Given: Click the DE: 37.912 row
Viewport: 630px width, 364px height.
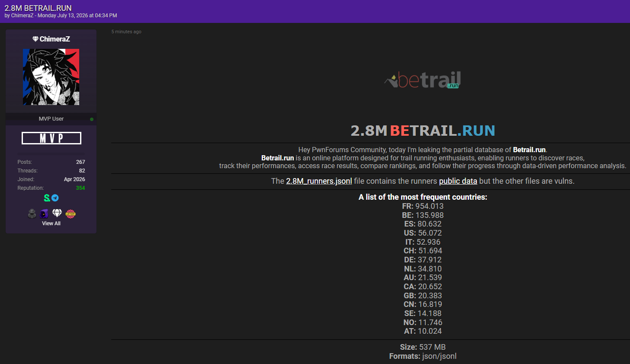Looking at the screenshot, I should [423, 260].
